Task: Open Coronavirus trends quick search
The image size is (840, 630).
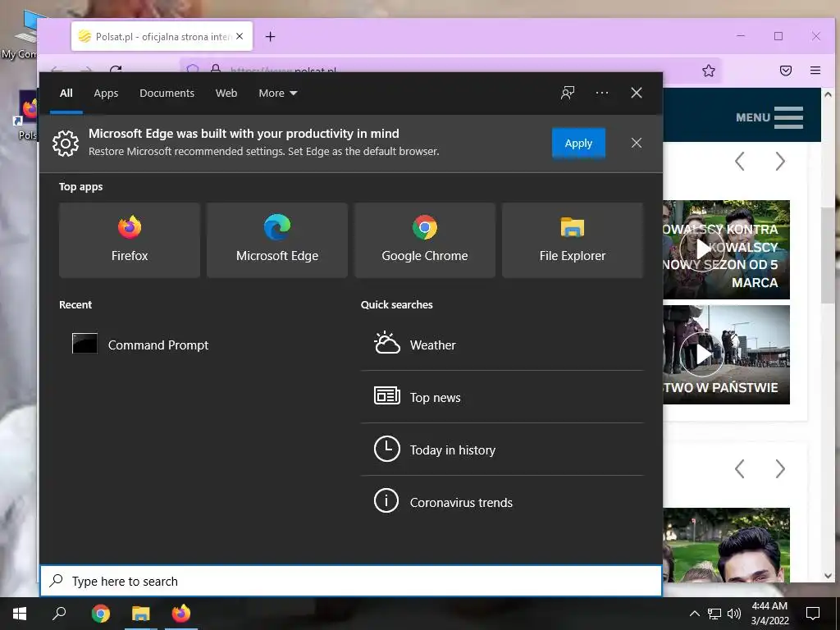Action: [x=501, y=502]
